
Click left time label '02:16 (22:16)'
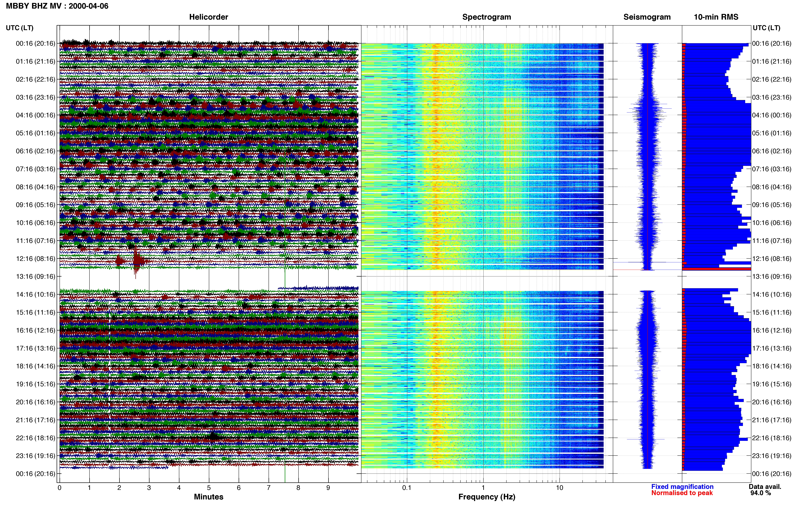click(36, 79)
